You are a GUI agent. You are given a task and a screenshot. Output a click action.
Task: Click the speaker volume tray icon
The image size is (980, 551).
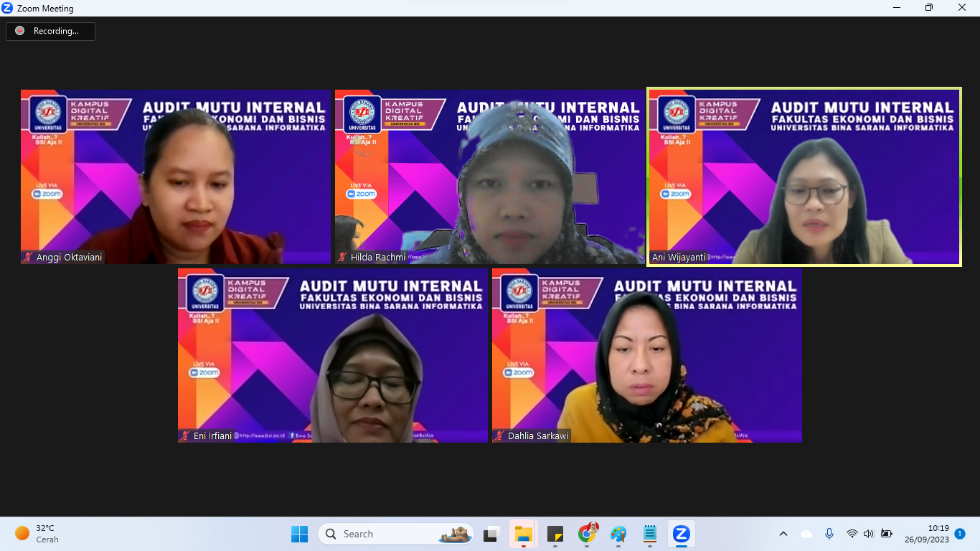coord(869,534)
